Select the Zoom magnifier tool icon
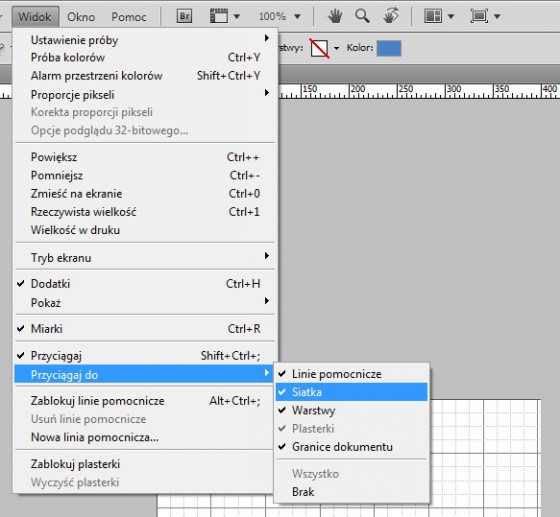560x517 pixels. point(362,16)
